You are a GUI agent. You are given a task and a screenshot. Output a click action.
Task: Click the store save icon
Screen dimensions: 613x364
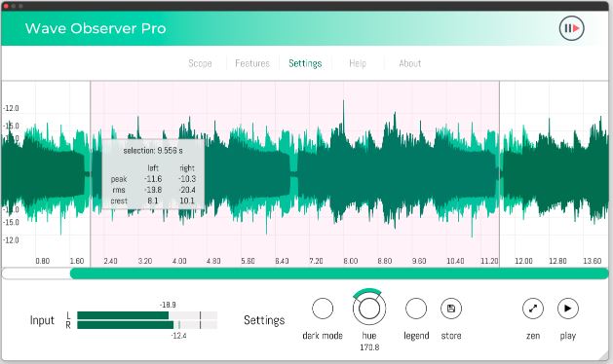[451, 309]
